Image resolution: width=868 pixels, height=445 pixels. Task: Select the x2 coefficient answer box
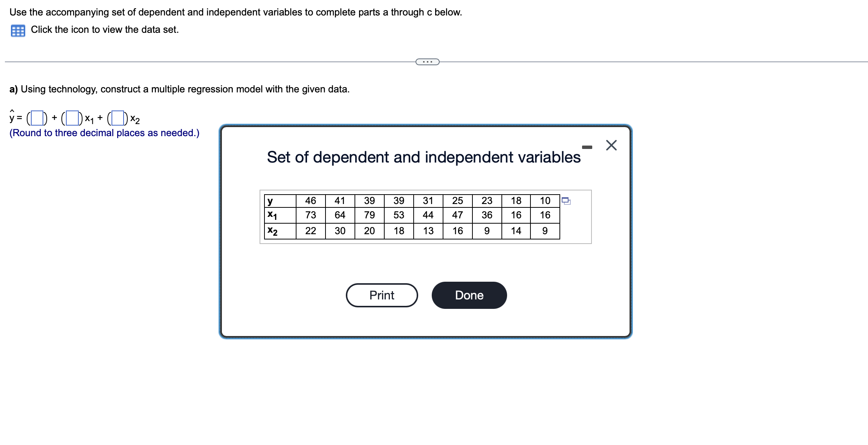click(118, 117)
